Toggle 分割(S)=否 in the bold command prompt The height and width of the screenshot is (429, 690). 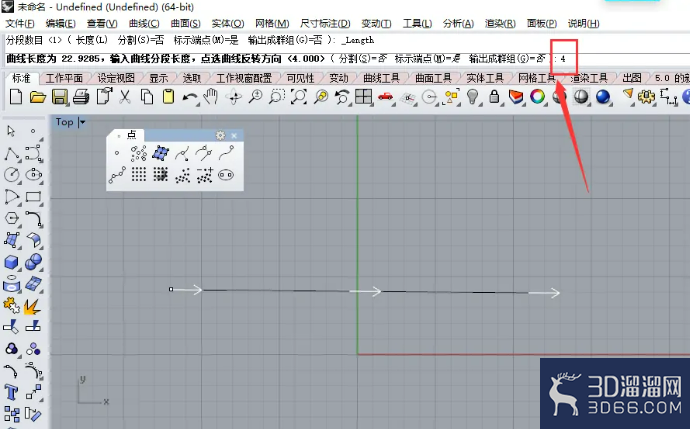[x=363, y=59]
